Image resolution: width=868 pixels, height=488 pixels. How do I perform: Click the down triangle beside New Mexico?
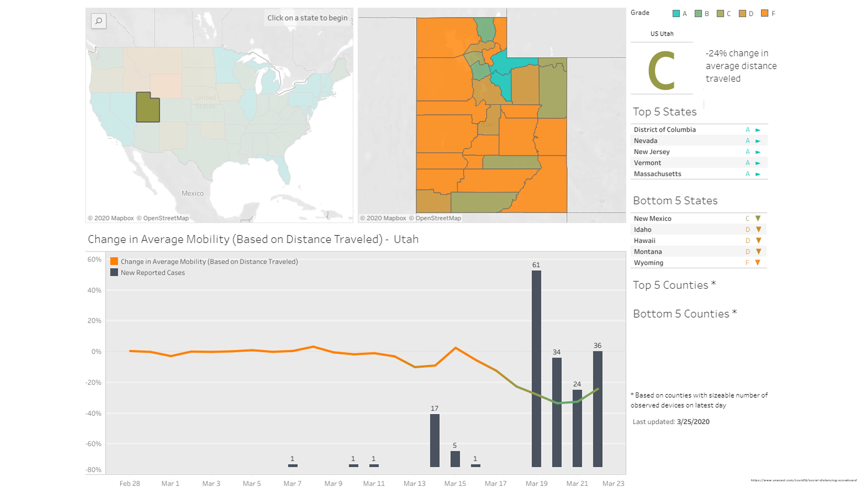[x=758, y=218]
